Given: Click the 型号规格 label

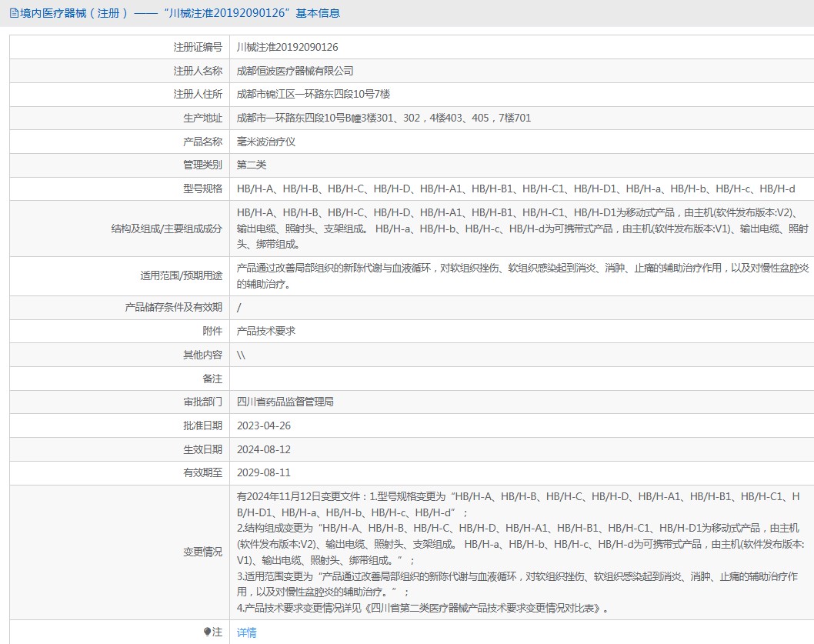Looking at the screenshot, I should point(202,189).
